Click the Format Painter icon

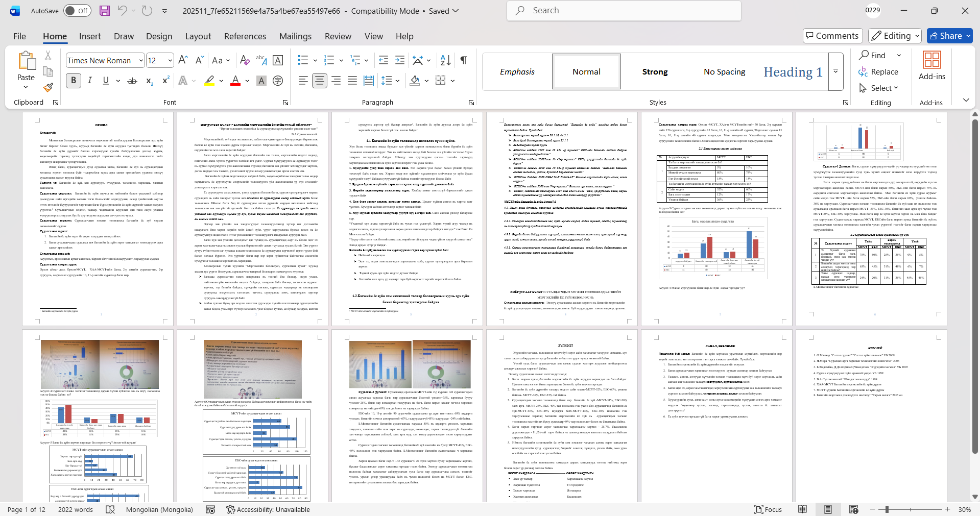pyautogui.click(x=48, y=87)
